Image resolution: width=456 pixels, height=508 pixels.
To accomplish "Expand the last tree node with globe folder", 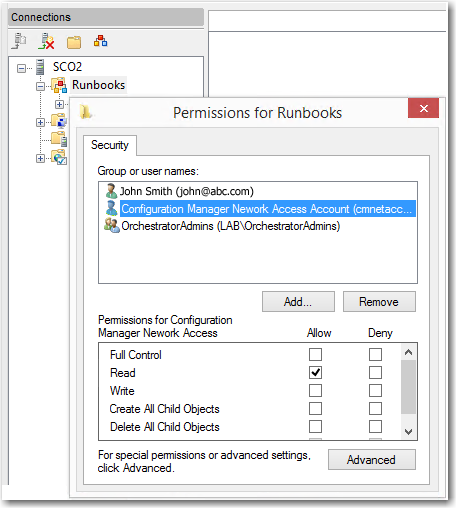I will point(40,158).
